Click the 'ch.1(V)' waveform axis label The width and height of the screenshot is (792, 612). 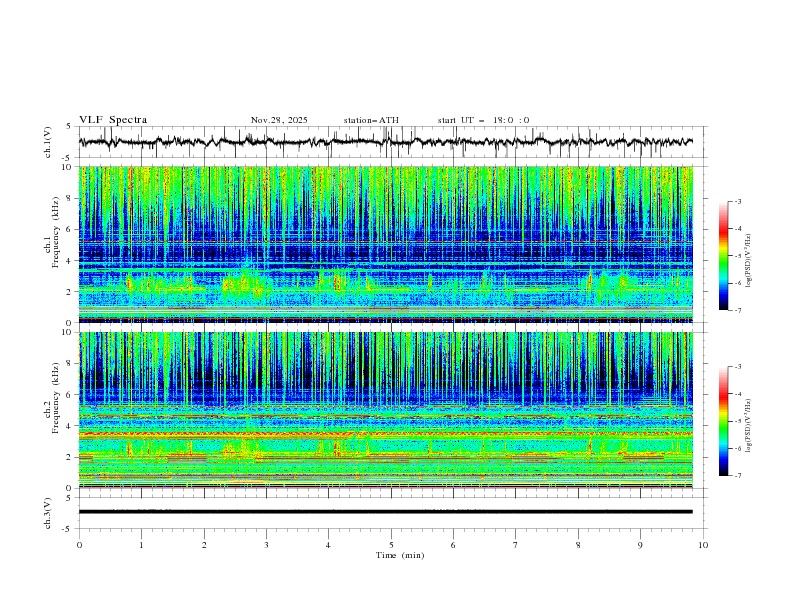48,142
